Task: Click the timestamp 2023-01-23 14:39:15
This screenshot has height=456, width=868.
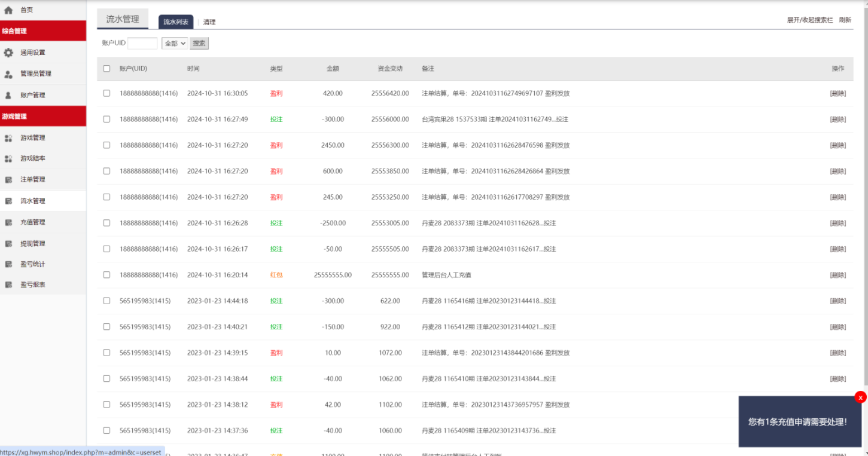Action: point(217,353)
